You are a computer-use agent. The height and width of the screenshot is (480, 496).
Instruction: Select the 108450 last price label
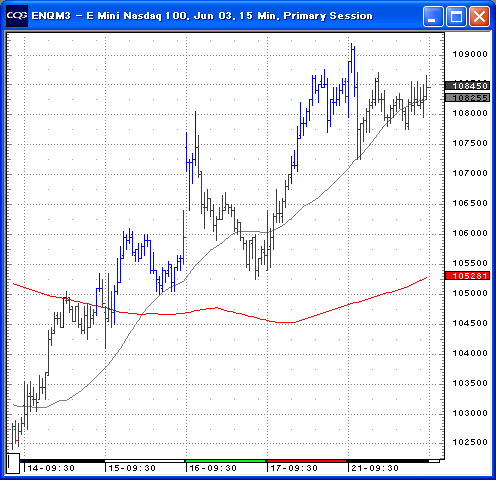(x=467, y=86)
